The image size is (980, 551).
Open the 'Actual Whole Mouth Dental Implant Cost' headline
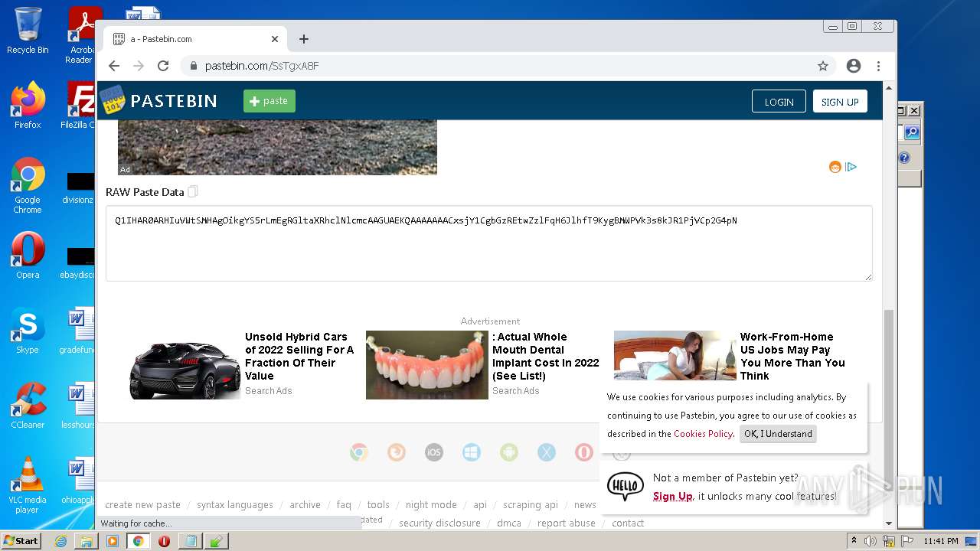coord(546,357)
